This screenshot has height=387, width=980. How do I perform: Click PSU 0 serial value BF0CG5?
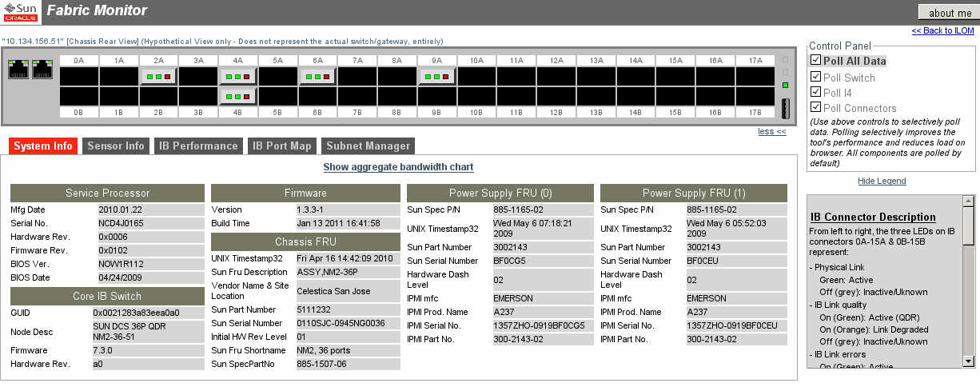(x=542, y=261)
